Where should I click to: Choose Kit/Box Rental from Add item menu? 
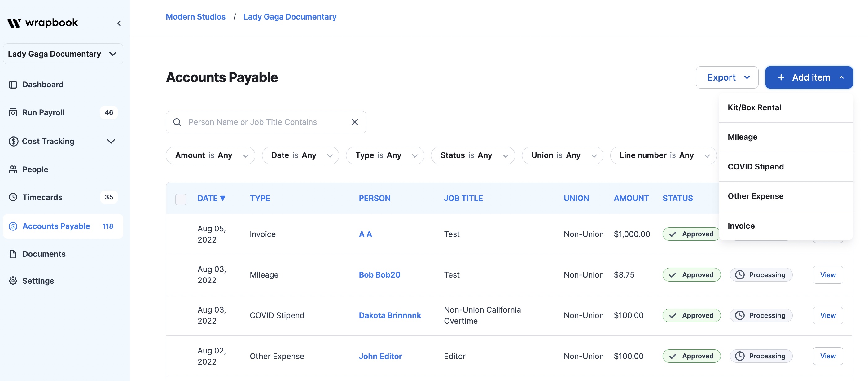786,107
